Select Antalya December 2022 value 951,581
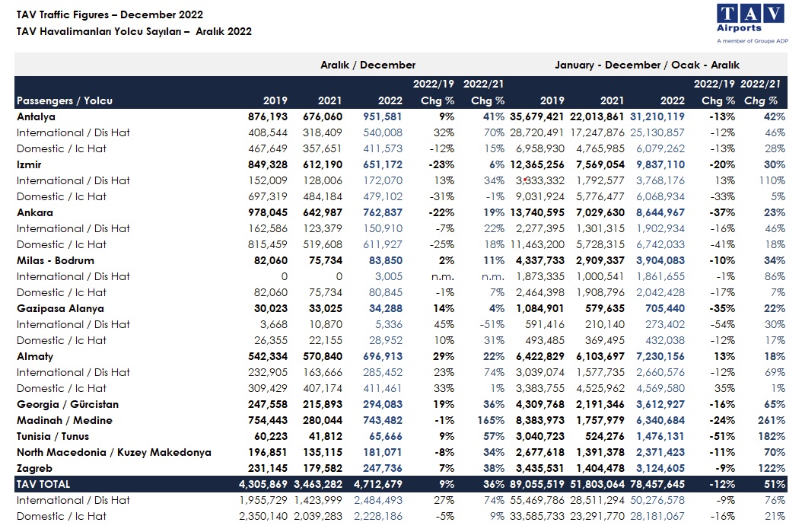The height and width of the screenshot is (532, 802). click(383, 116)
